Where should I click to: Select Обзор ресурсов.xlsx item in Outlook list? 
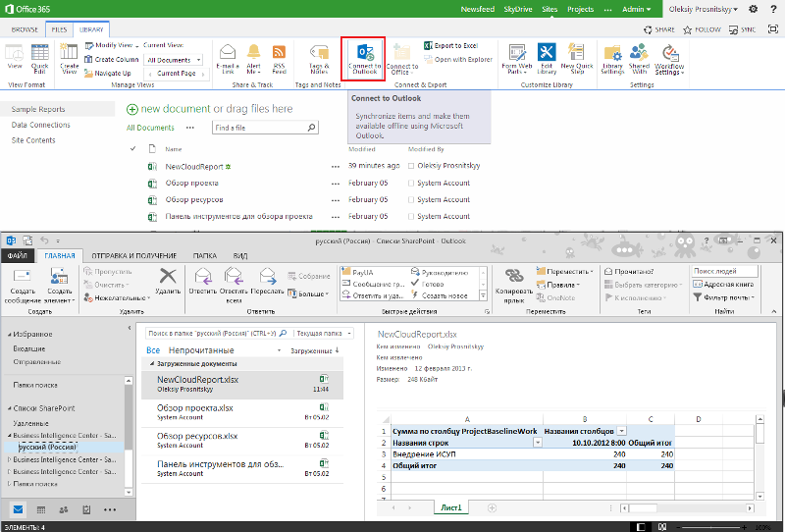click(242, 441)
